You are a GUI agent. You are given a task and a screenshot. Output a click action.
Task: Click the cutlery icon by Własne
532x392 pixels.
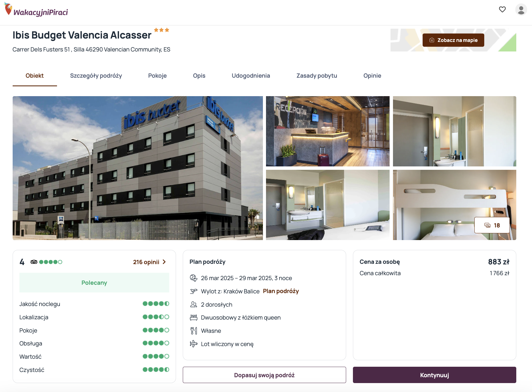coord(194,331)
